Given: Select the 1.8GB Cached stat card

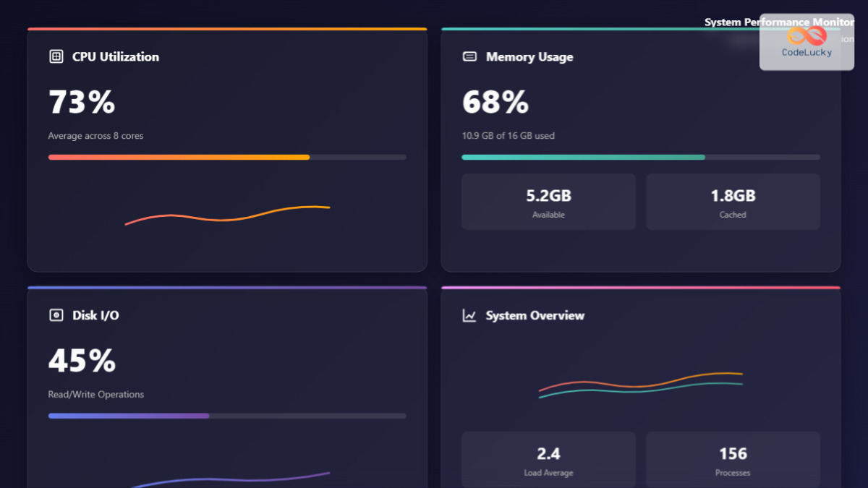Looking at the screenshot, I should 732,201.
